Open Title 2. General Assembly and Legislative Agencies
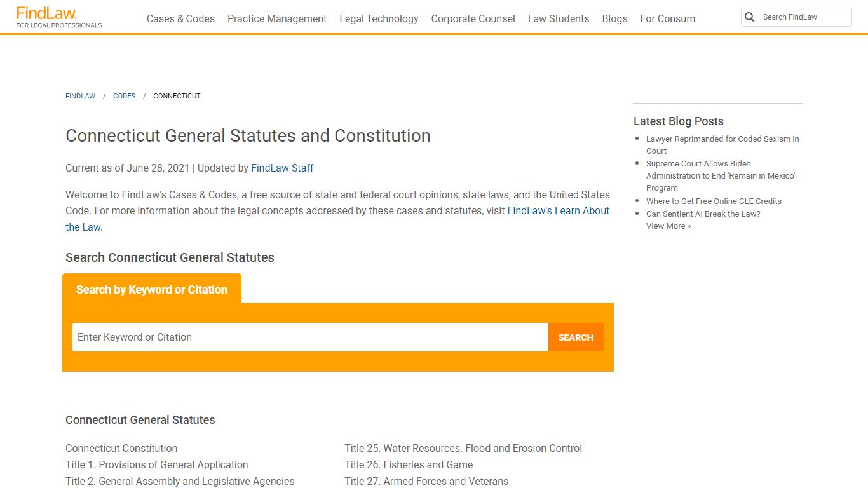 (x=180, y=481)
